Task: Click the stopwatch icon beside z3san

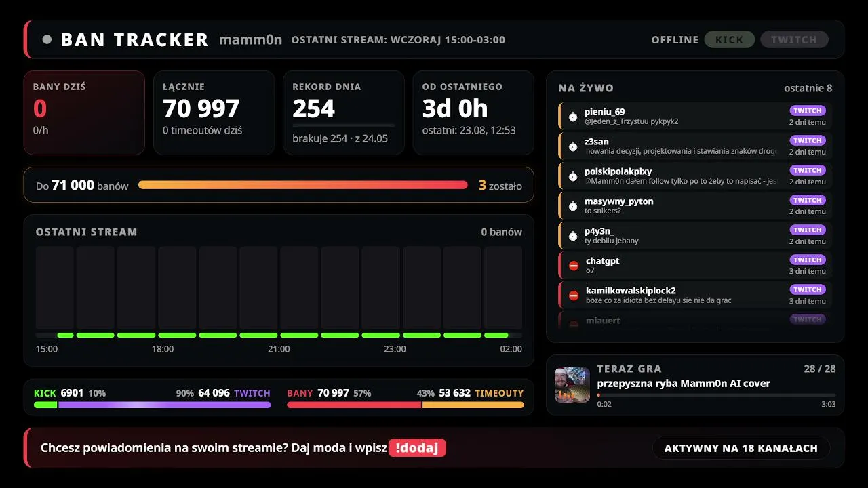Action: click(573, 146)
